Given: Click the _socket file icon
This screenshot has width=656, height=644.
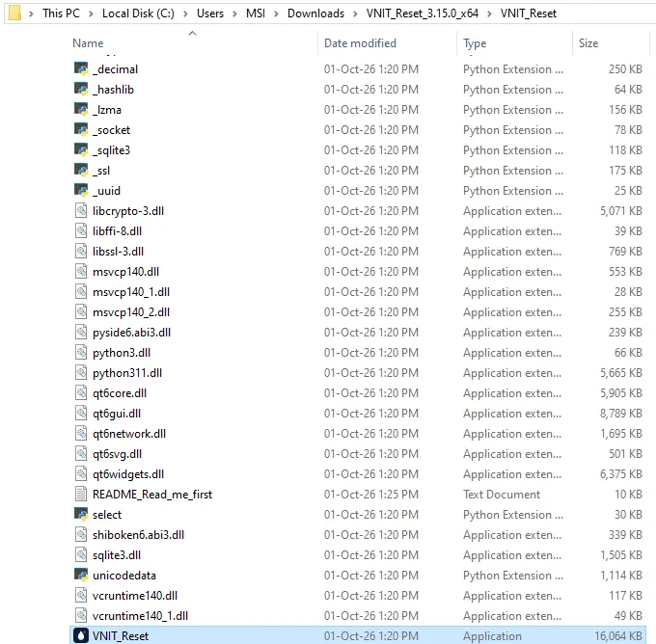Looking at the screenshot, I should point(81,129).
